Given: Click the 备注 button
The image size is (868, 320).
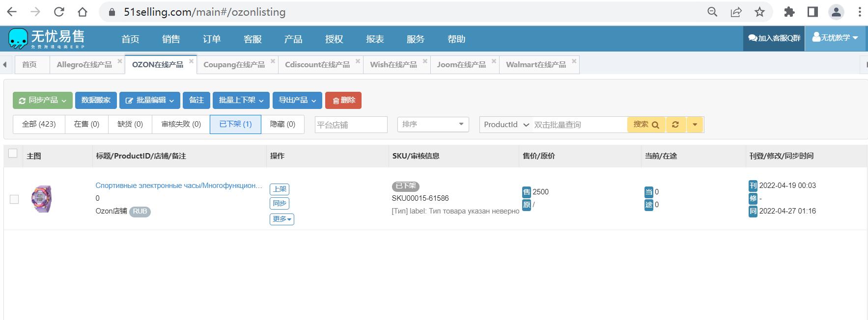Looking at the screenshot, I should coord(196,100).
